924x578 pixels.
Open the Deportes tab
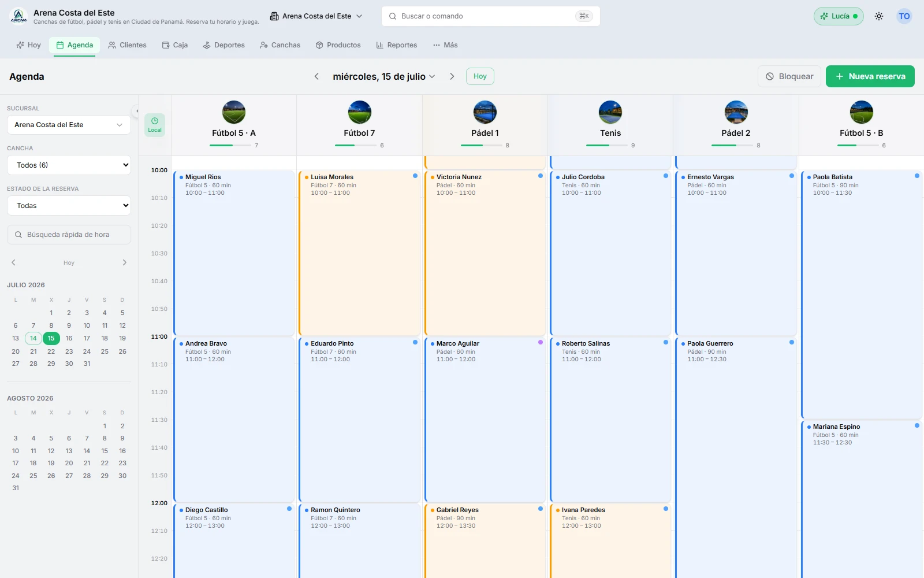224,45
